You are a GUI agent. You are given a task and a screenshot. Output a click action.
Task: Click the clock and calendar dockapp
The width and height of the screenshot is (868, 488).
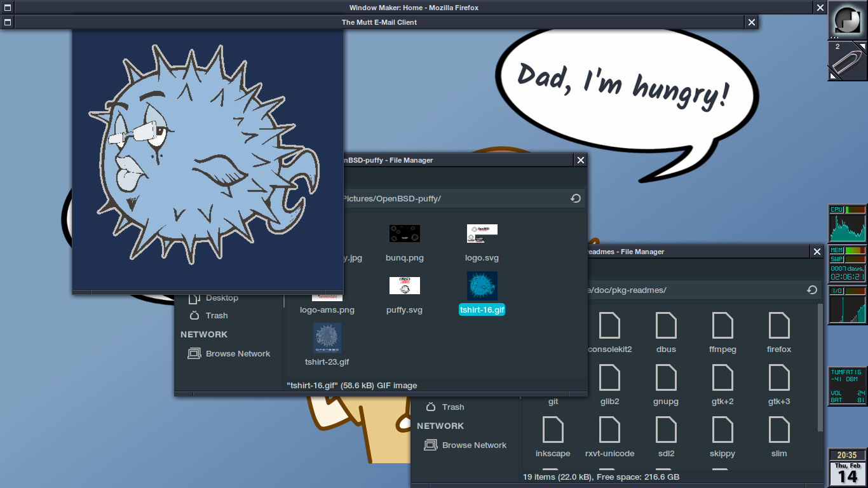(848, 468)
